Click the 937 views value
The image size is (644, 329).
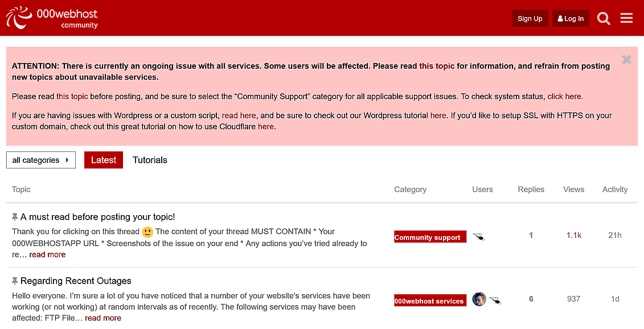(574, 299)
